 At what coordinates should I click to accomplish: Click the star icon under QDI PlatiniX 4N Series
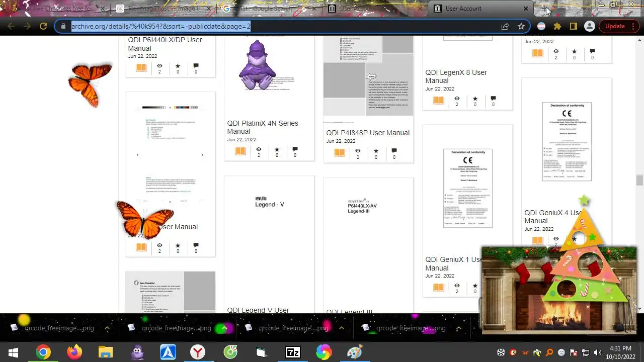[x=277, y=149]
